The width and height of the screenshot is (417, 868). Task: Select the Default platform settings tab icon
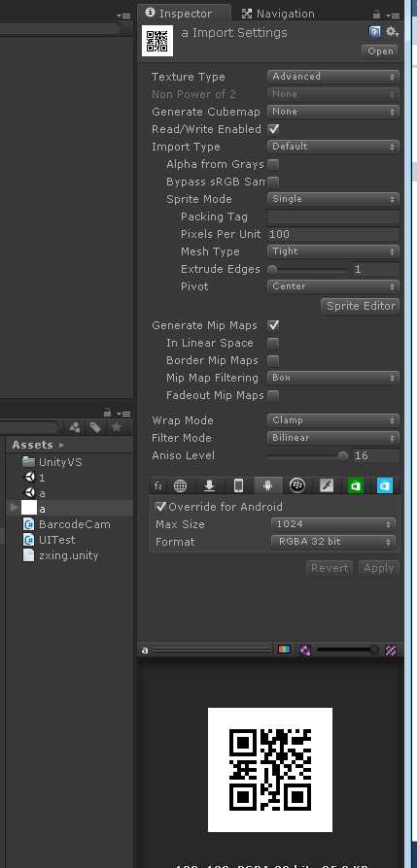[158, 485]
